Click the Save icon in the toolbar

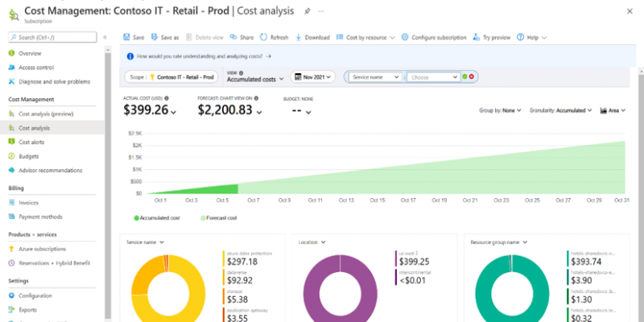[x=126, y=37]
